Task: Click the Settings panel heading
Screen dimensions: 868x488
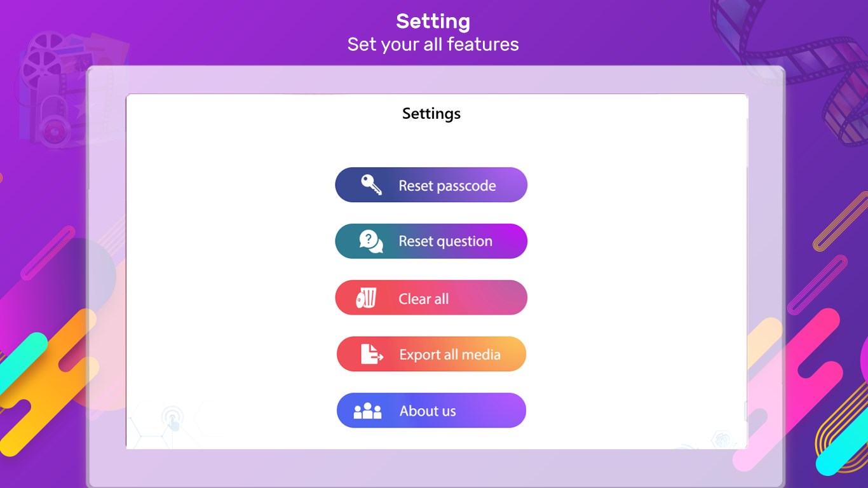Action: coord(431,114)
